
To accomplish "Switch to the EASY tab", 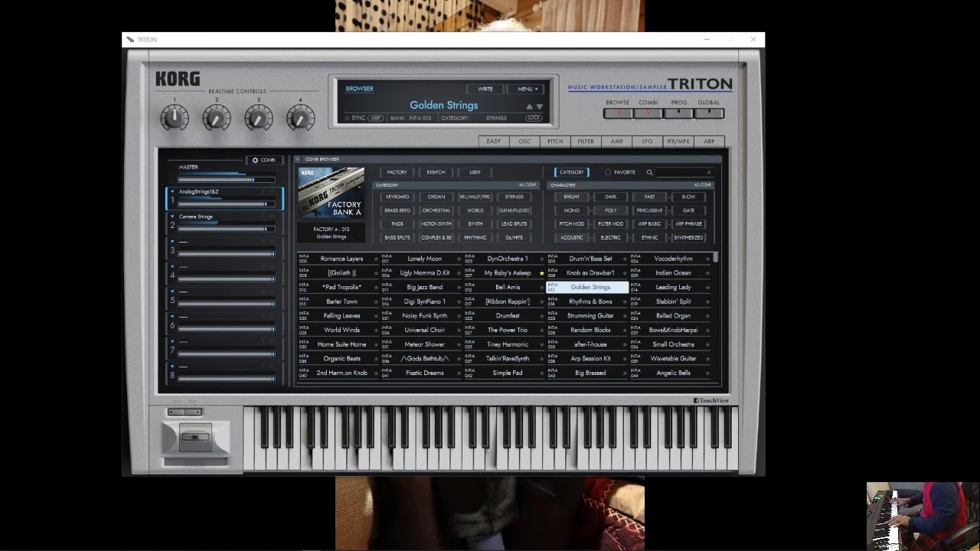I will coord(494,142).
